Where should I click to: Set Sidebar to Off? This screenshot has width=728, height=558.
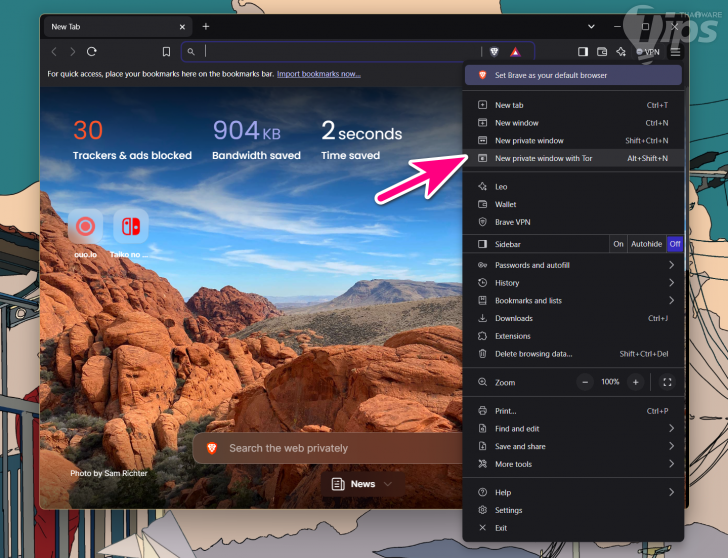pyautogui.click(x=675, y=244)
